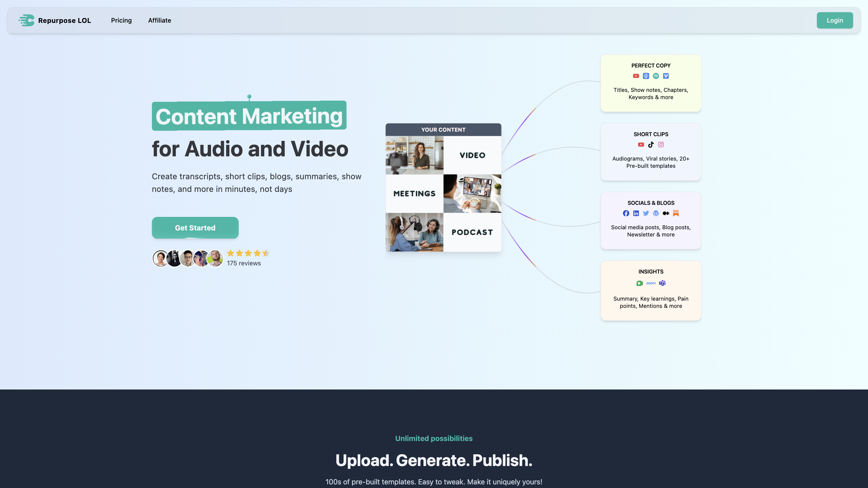Click the Apple Podcasts icon under Perfect Copy
The height and width of the screenshot is (488, 868).
tap(646, 76)
